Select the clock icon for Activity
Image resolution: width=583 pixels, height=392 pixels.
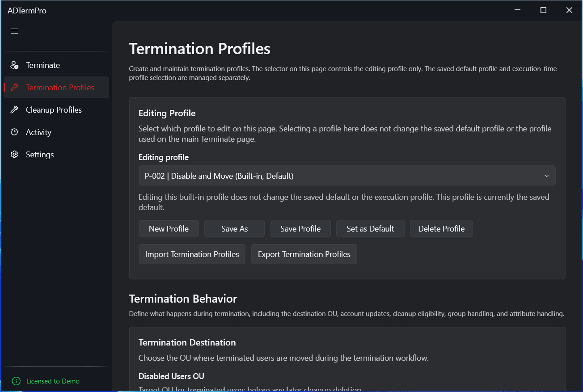[14, 132]
